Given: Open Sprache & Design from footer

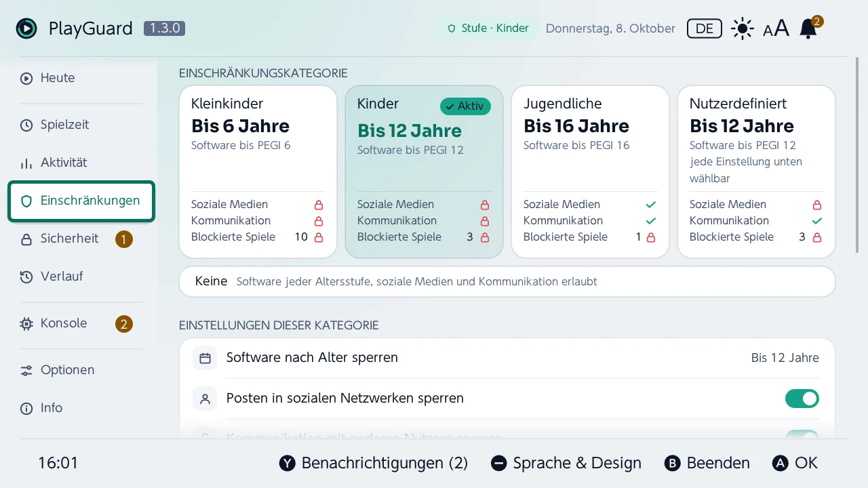Looking at the screenshot, I should click(566, 464).
